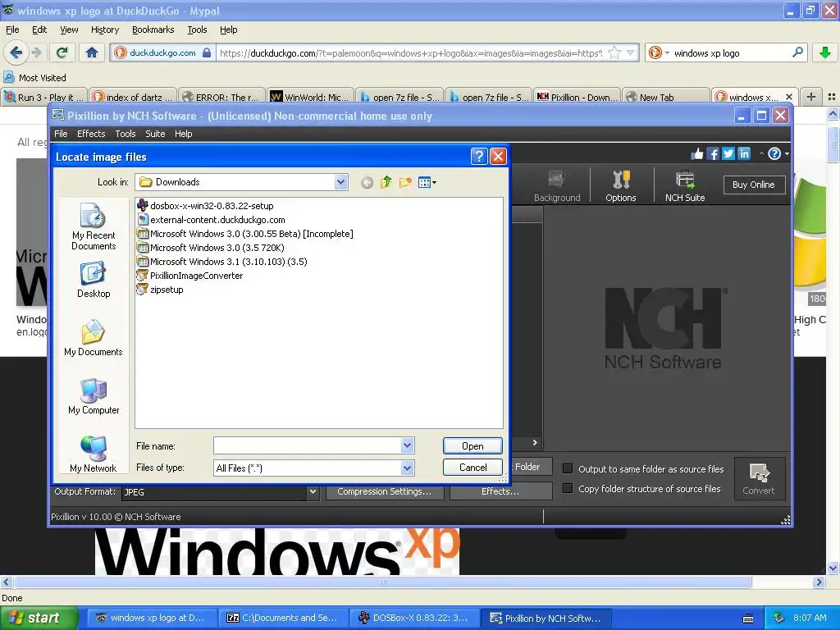The width and height of the screenshot is (840, 630).
Task: Click the dialog's go back folder icon
Action: (x=367, y=183)
